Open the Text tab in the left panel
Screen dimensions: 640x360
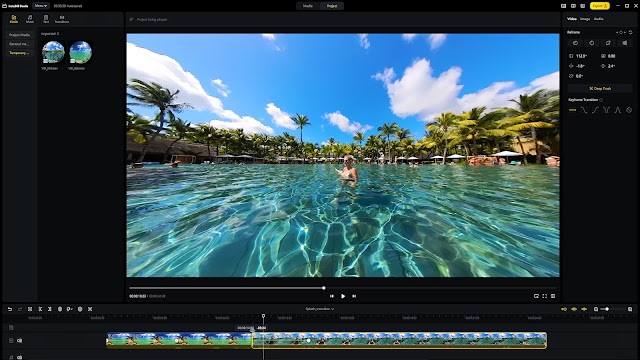tap(46, 19)
